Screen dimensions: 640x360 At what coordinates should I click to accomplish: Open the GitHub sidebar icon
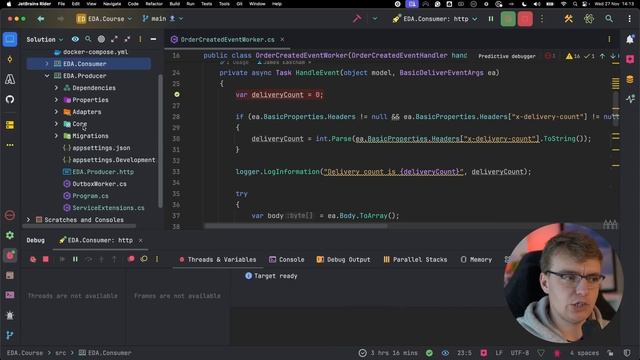point(10,99)
